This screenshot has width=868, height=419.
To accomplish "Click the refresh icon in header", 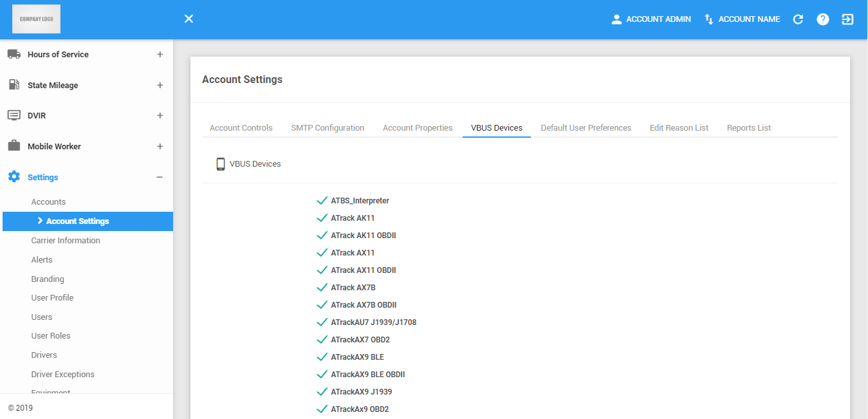I will tap(798, 19).
